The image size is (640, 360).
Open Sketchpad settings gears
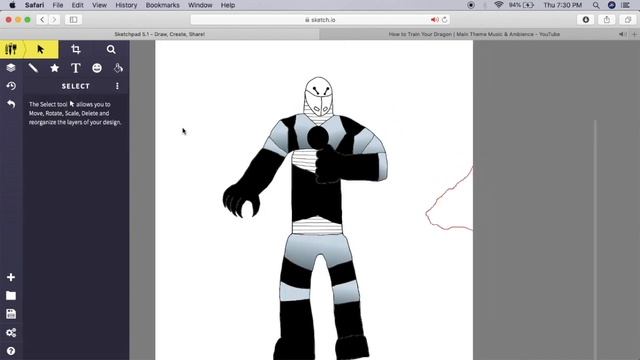pos(11,333)
